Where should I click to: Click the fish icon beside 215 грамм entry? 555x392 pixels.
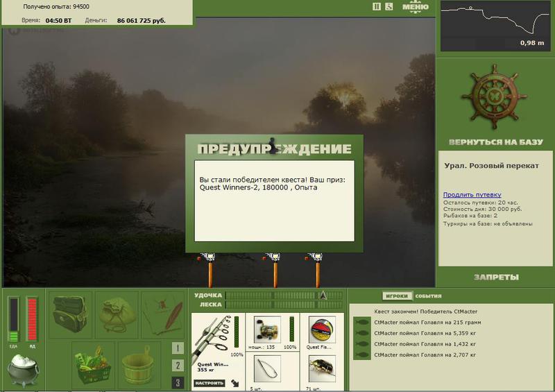[x=361, y=323]
